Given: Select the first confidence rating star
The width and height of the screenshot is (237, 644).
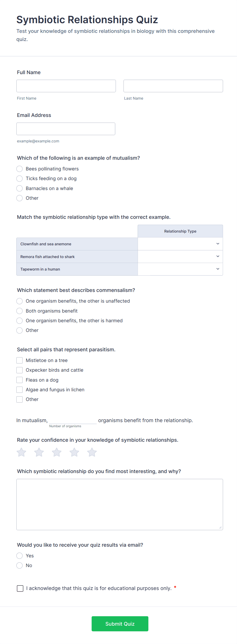Looking at the screenshot, I should coord(21,452).
